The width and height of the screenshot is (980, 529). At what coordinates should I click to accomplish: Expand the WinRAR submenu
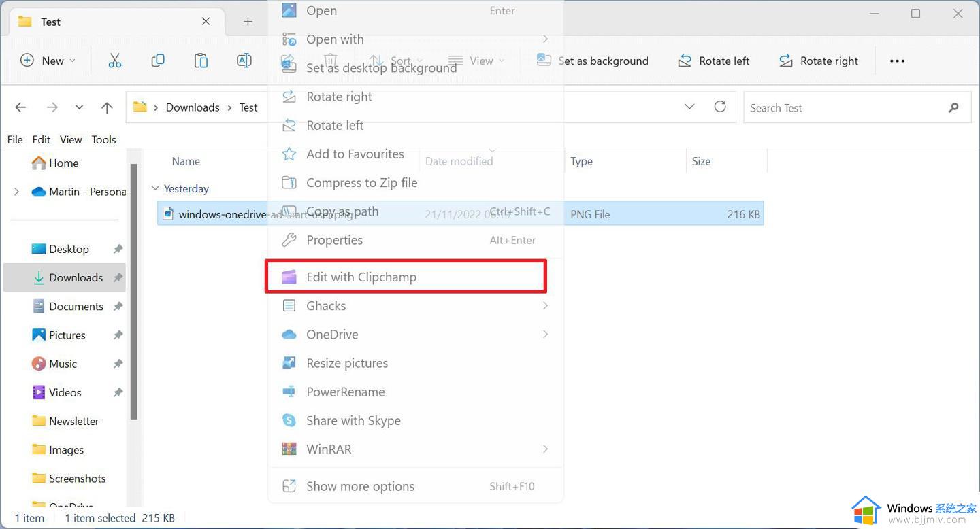(x=416, y=449)
